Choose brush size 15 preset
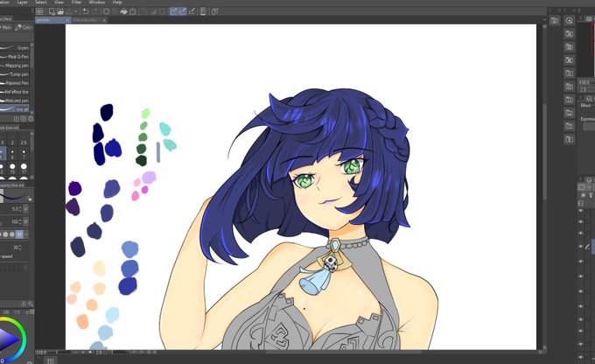The image size is (595, 364). point(12,169)
